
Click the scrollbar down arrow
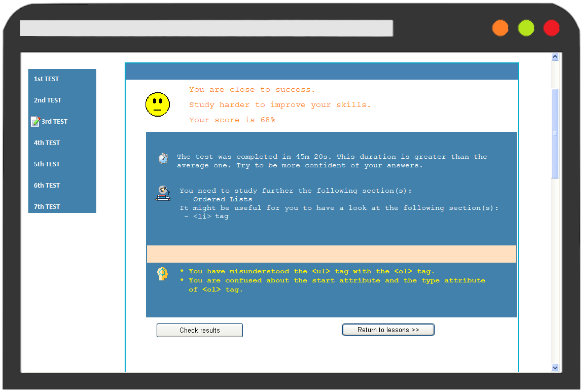pyautogui.click(x=555, y=368)
